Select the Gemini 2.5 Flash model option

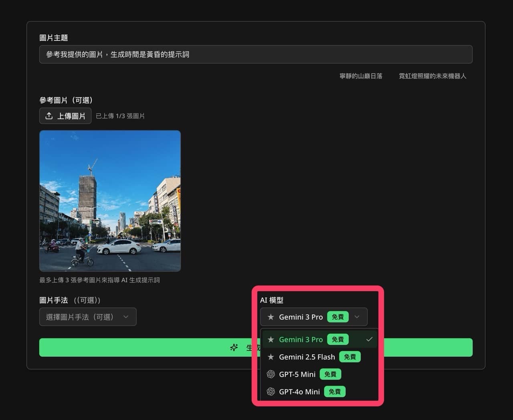(x=307, y=357)
